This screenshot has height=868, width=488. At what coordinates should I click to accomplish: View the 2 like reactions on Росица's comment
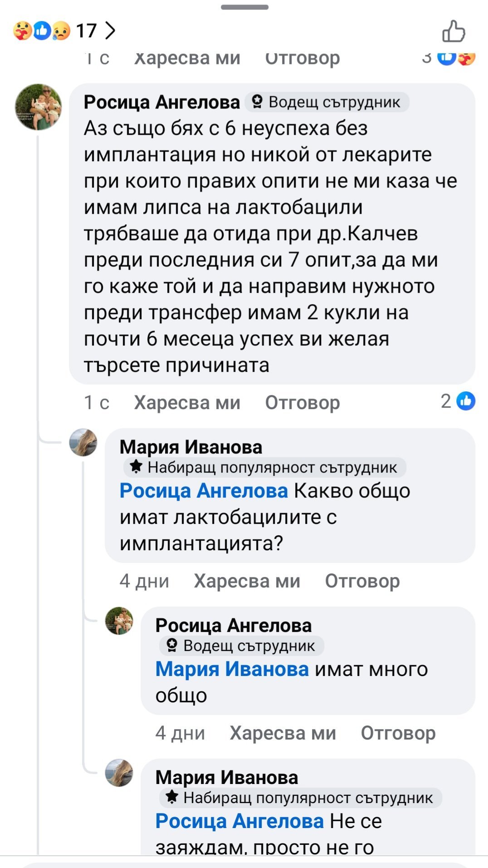[458, 401]
